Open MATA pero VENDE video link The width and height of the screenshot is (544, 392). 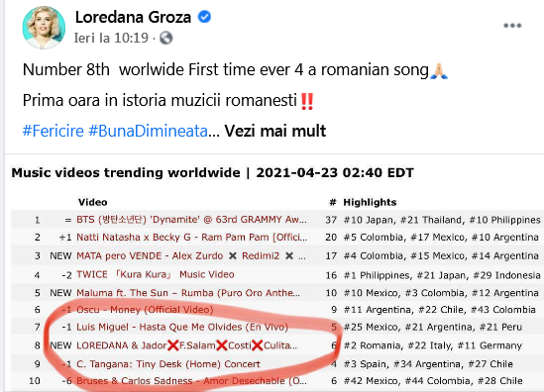point(191,255)
